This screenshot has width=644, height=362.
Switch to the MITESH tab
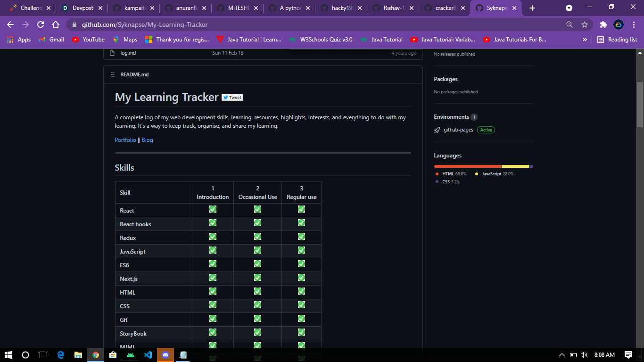(236, 8)
